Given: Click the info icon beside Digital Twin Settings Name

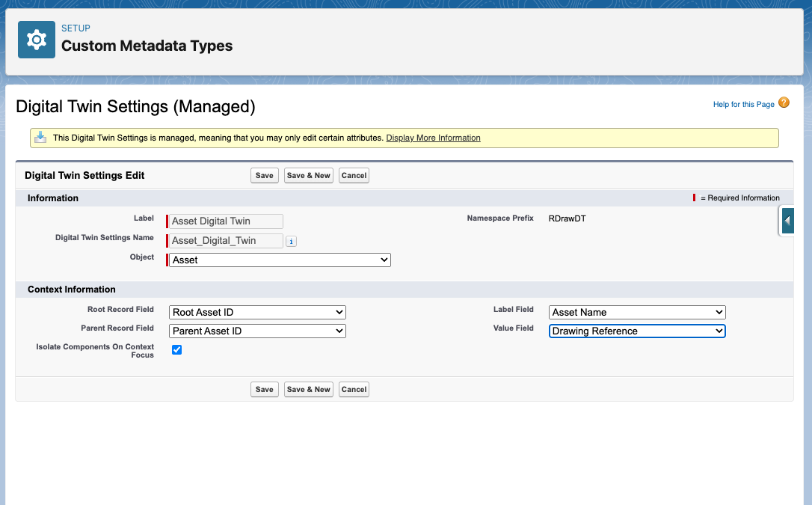Looking at the screenshot, I should [x=292, y=241].
